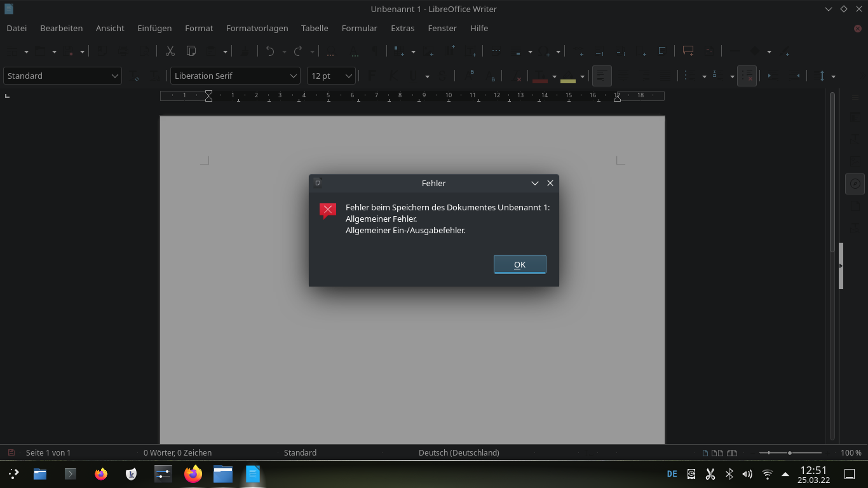
Task: Undo the last action
Action: pos(270,51)
